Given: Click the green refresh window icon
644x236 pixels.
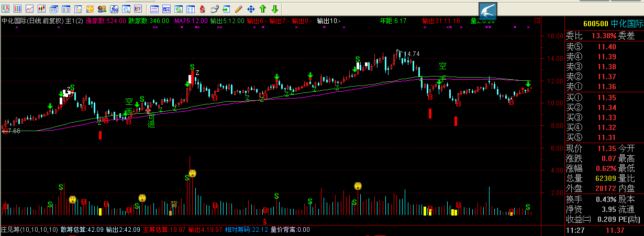Looking at the screenshot, I should click(x=179, y=9).
